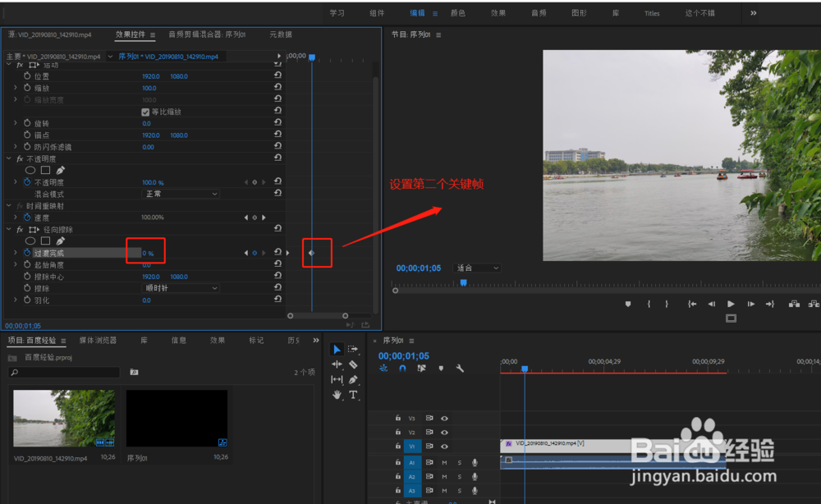Go to Out point in program monitor
821x504 pixels.
coord(770,304)
